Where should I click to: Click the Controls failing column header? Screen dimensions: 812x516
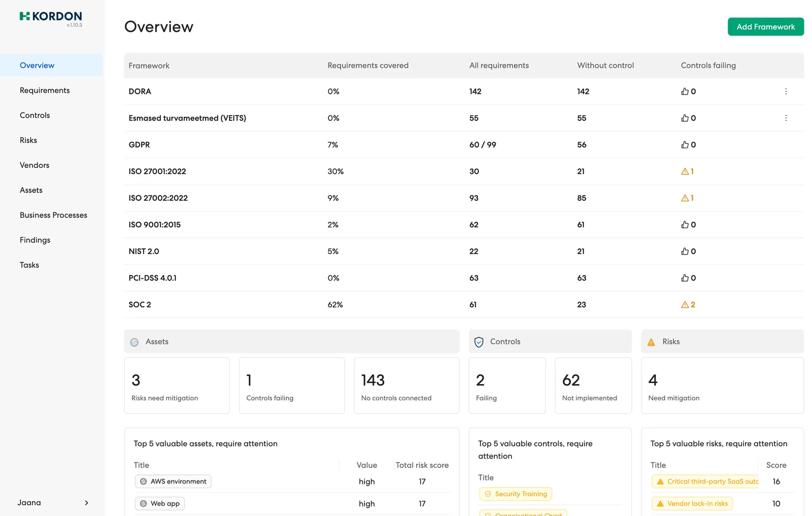[x=708, y=65]
